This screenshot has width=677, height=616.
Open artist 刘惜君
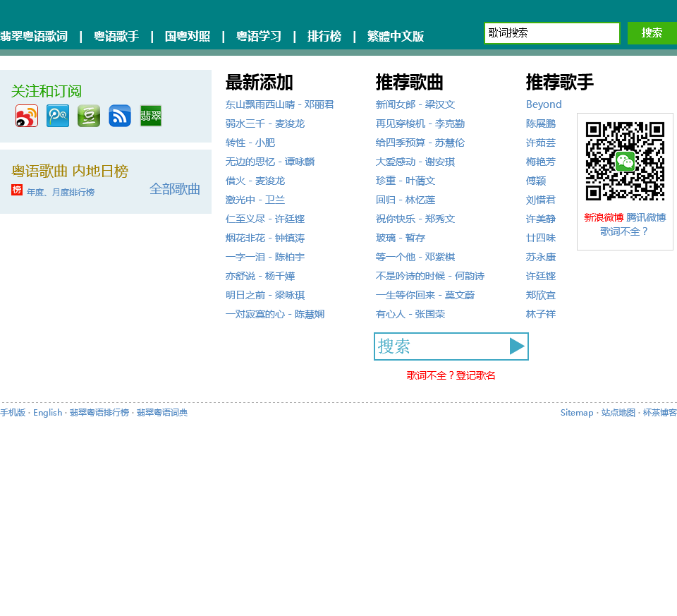tap(541, 200)
